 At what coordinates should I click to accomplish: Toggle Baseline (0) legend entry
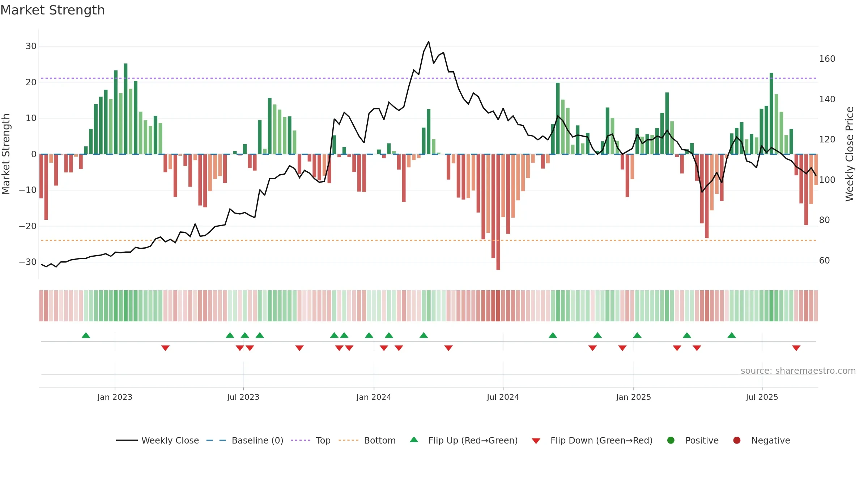click(244, 440)
